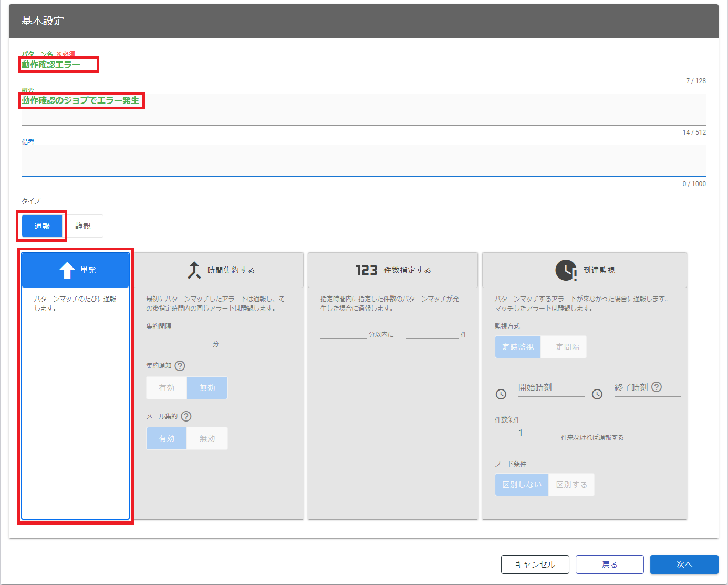Screen dimensions: 728x585
Task: Click the merge-arrow icon for 時間集約する
Action: 194,270
